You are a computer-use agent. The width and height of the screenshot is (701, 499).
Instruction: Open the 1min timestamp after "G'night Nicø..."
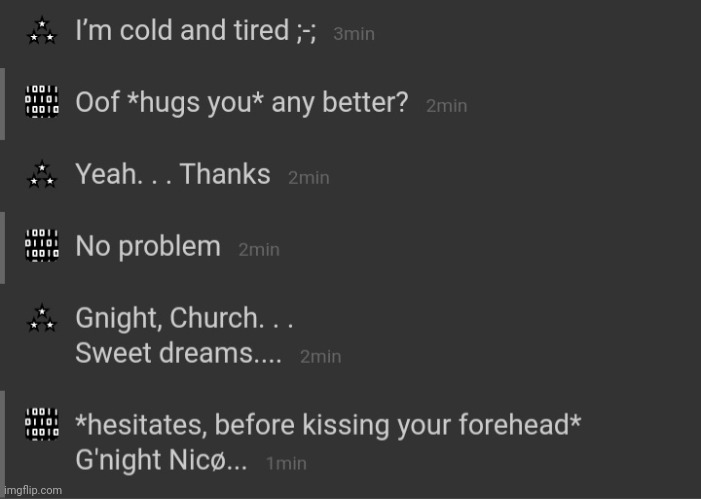point(286,464)
